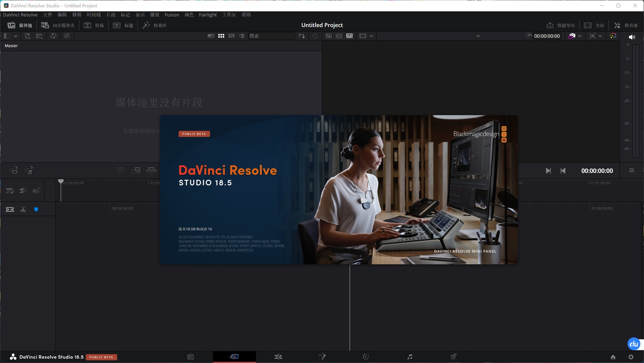
Task: Add a marker with the blue flag icon
Action: point(36,209)
